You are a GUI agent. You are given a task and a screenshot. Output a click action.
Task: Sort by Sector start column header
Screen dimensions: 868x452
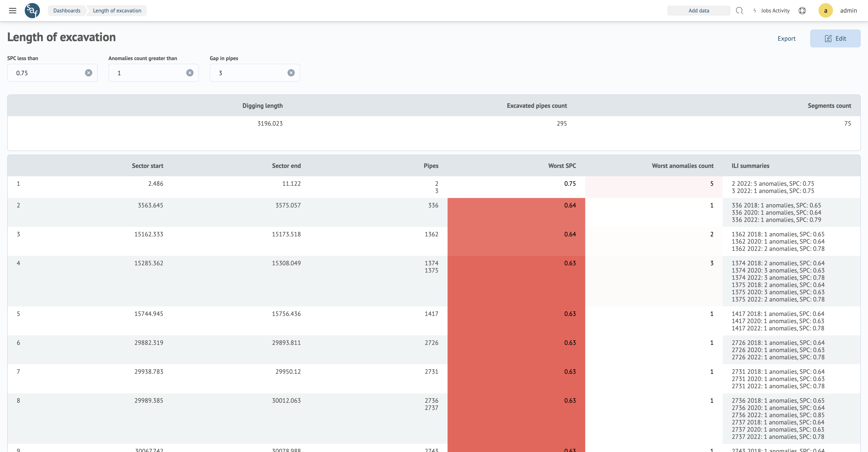click(147, 166)
